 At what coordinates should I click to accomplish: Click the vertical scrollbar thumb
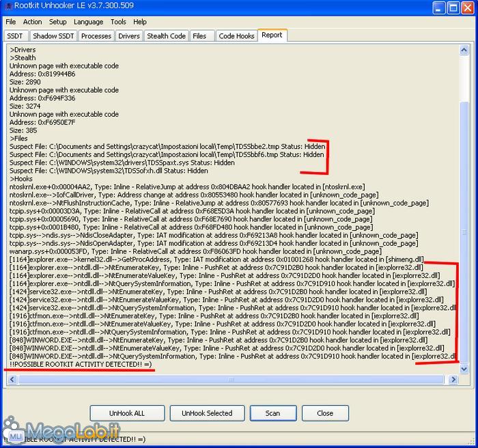tap(464, 232)
